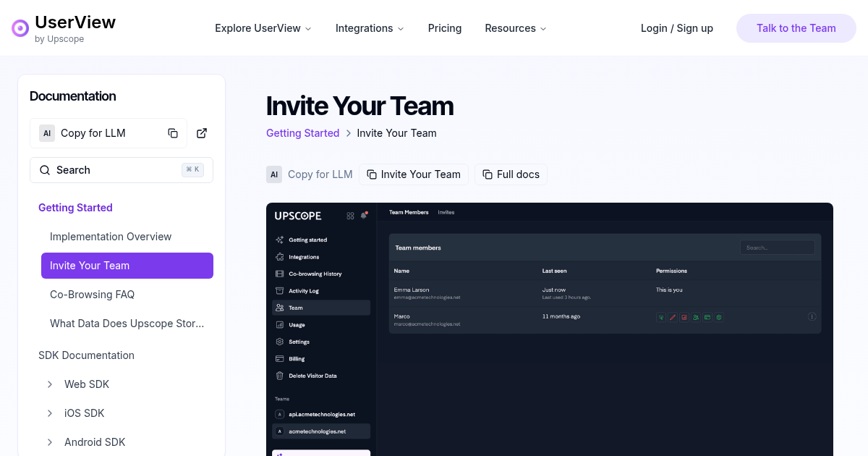The height and width of the screenshot is (456, 868).
Task: Click the Emma Larson name in the table
Action: (412, 290)
